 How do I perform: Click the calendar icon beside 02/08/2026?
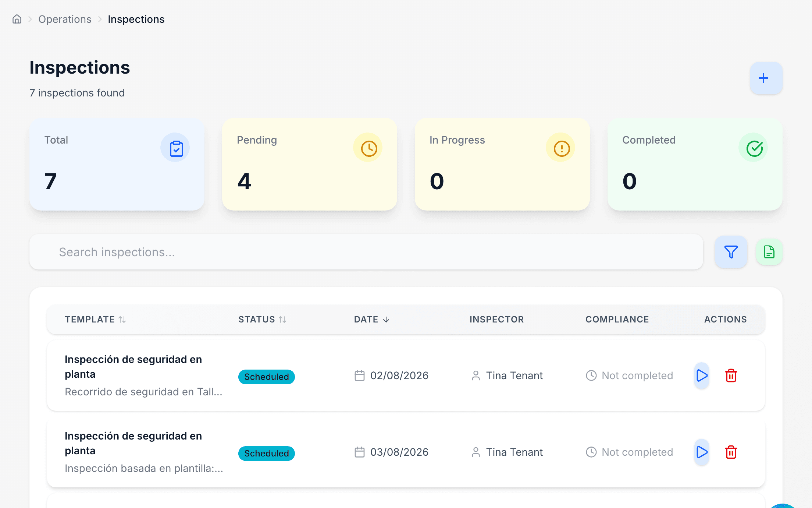pos(360,375)
